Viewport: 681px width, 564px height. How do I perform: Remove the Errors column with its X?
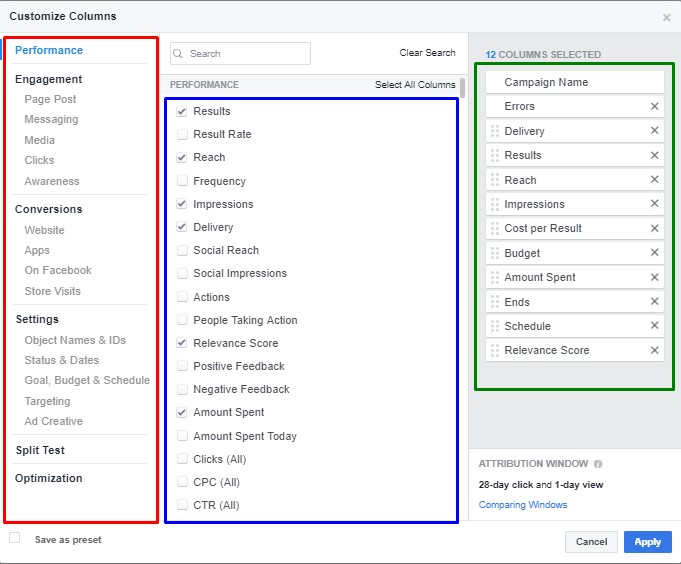click(x=655, y=106)
